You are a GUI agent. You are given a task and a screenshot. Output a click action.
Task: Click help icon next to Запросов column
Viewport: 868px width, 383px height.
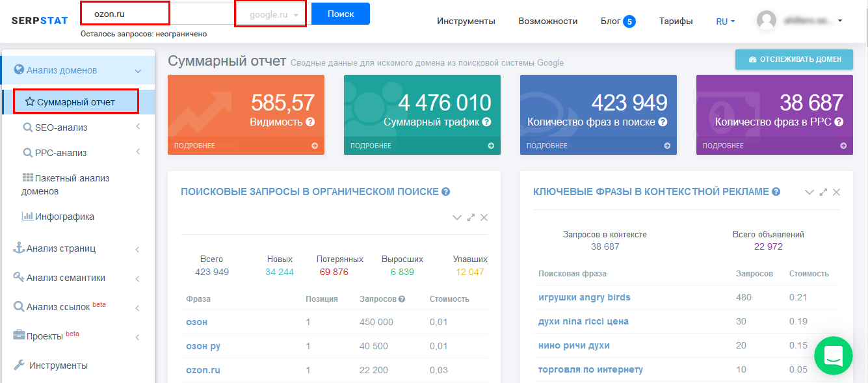click(x=402, y=299)
